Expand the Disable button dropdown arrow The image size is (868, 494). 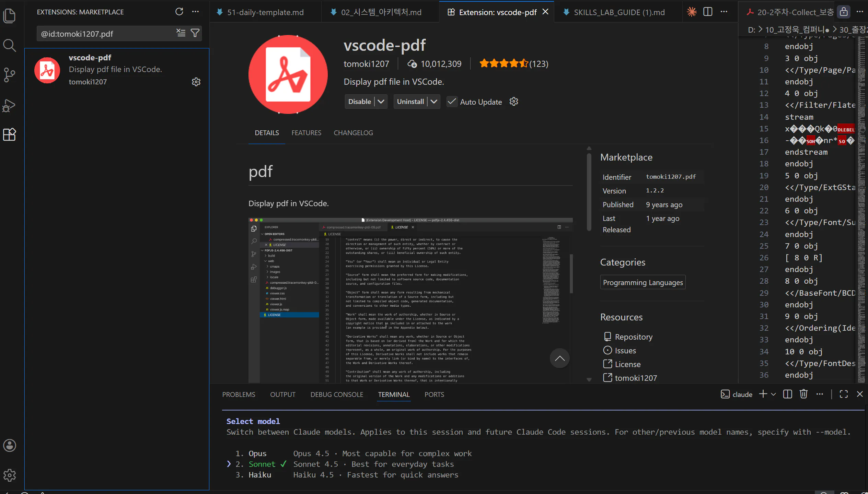coord(381,102)
